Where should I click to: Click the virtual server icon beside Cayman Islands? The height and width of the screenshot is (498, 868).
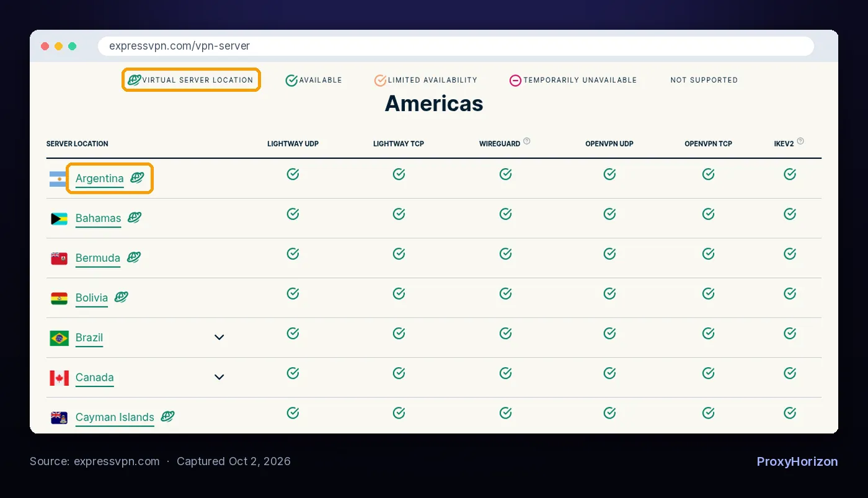(167, 416)
